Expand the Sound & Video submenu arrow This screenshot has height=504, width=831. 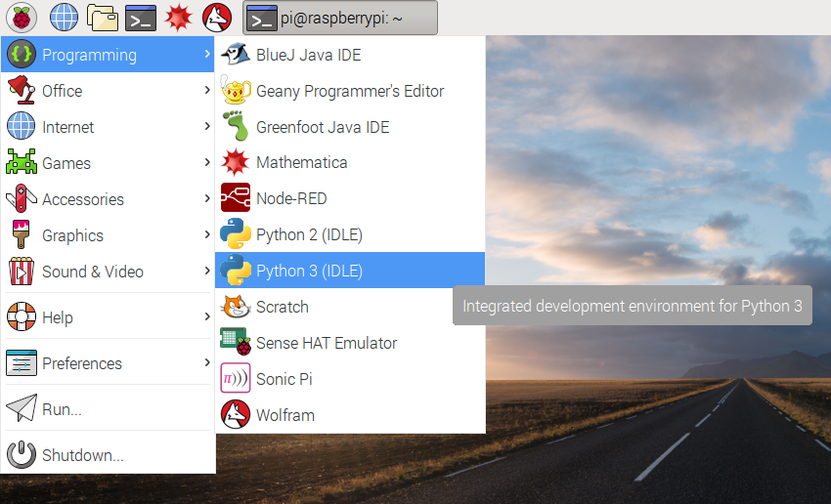[x=206, y=270]
